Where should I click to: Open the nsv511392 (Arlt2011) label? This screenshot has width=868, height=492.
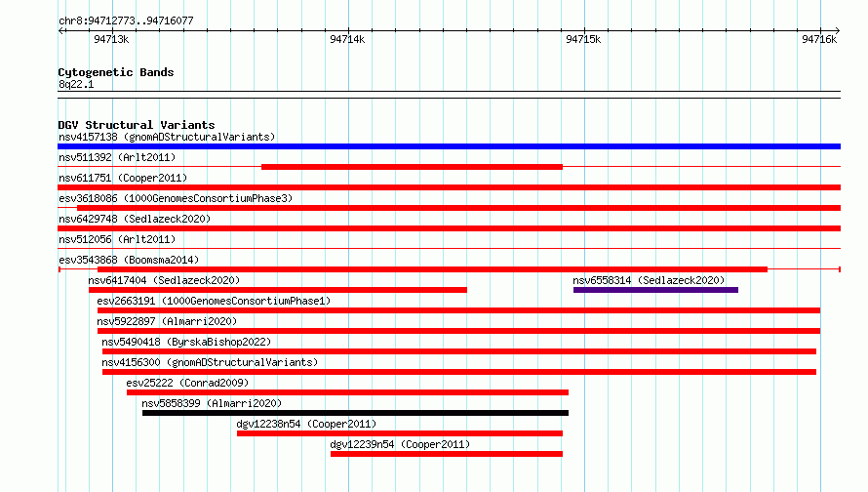click(x=117, y=157)
